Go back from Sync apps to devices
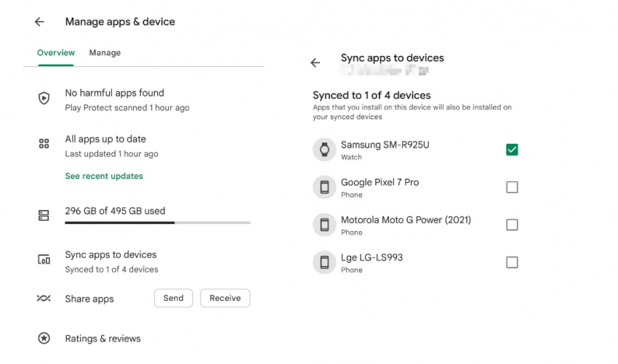The height and width of the screenshot is (364, 618). click(315, 63)
